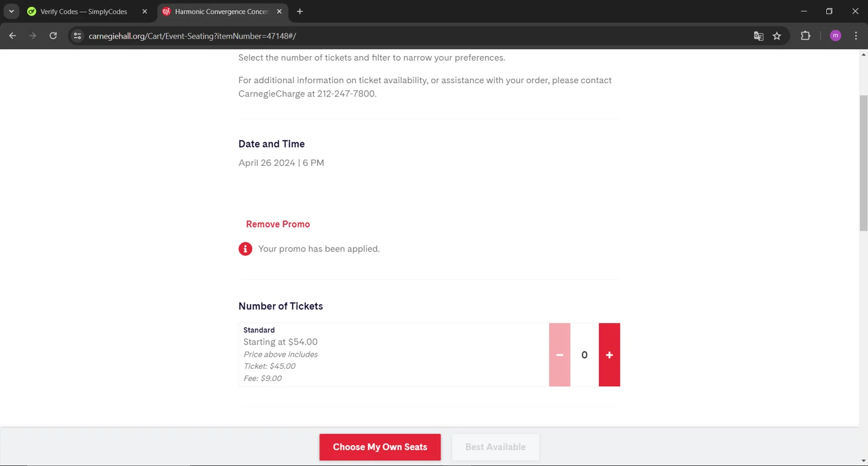Click the back navigation arrow

(x=13, y=36)
